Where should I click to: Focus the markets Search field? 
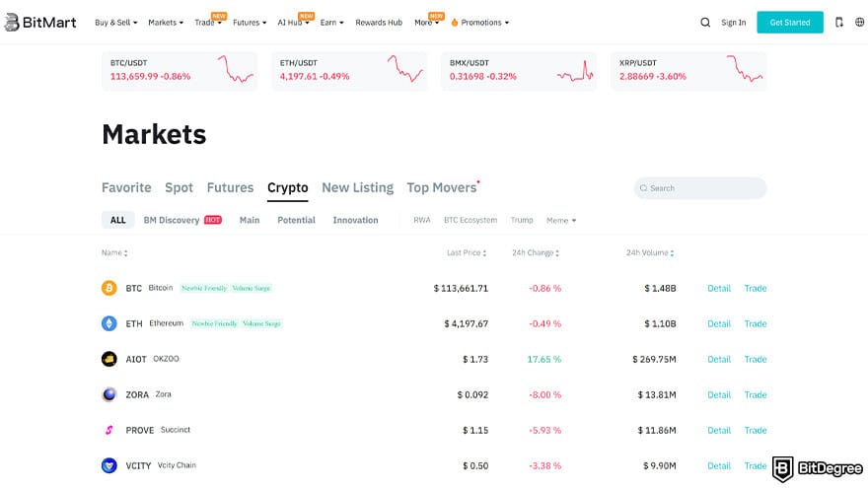700,188
